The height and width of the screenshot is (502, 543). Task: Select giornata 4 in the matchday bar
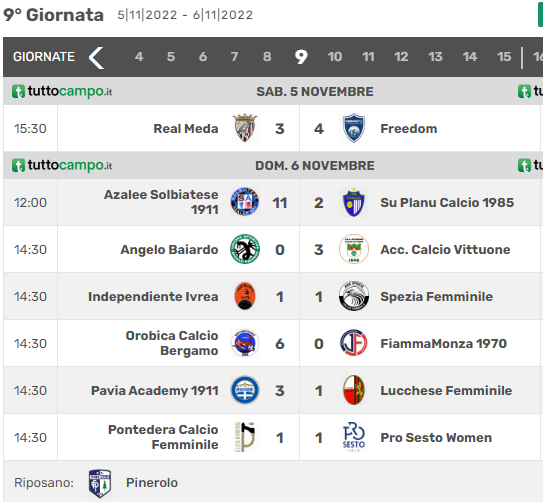tap(139, 57)
